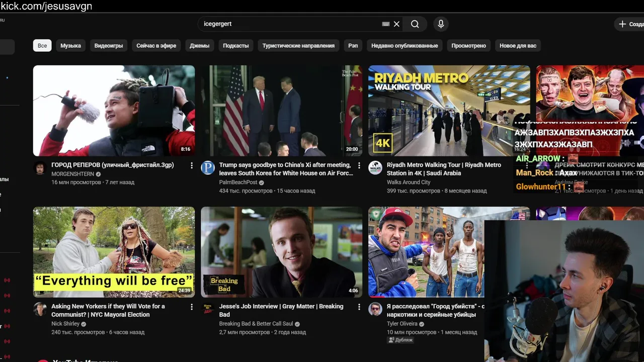Open Everything will be free thumbnail
644x362 pixels.
click(x=114, y=252)
